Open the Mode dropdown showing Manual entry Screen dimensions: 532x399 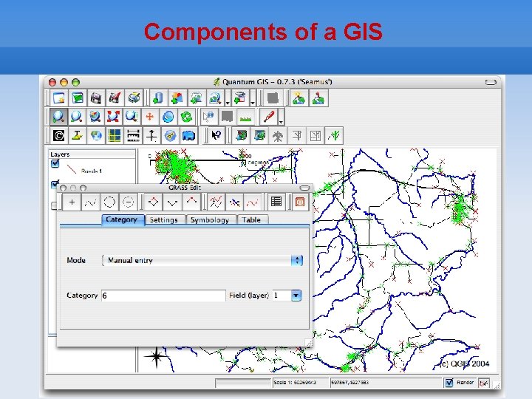click(202, 261)
